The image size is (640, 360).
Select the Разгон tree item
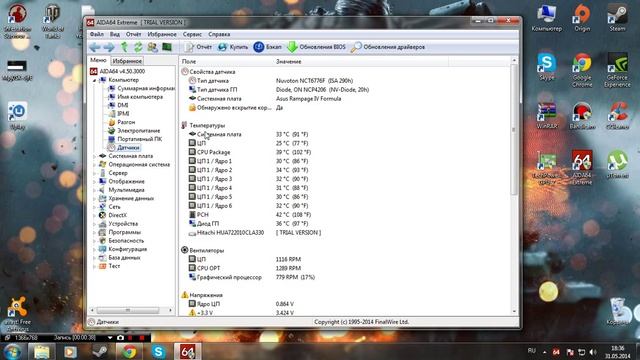click(x=121, y=122)
